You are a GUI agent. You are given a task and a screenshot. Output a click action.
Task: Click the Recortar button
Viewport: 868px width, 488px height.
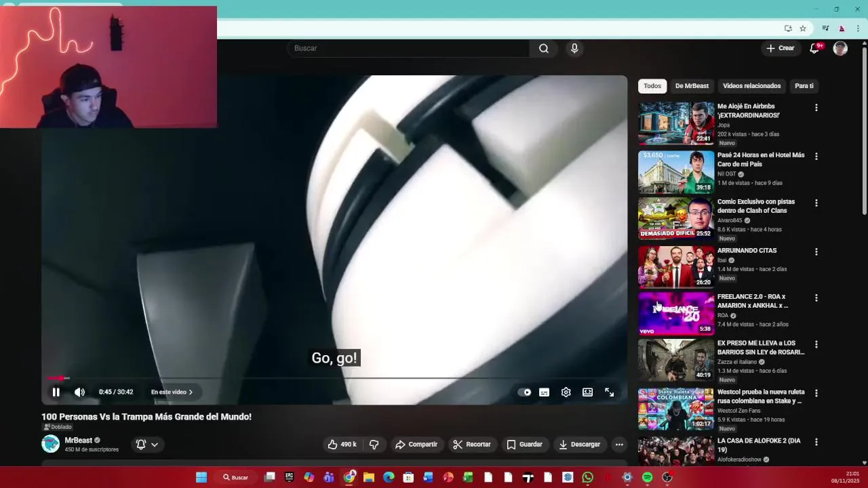click(x=472, y=445)
